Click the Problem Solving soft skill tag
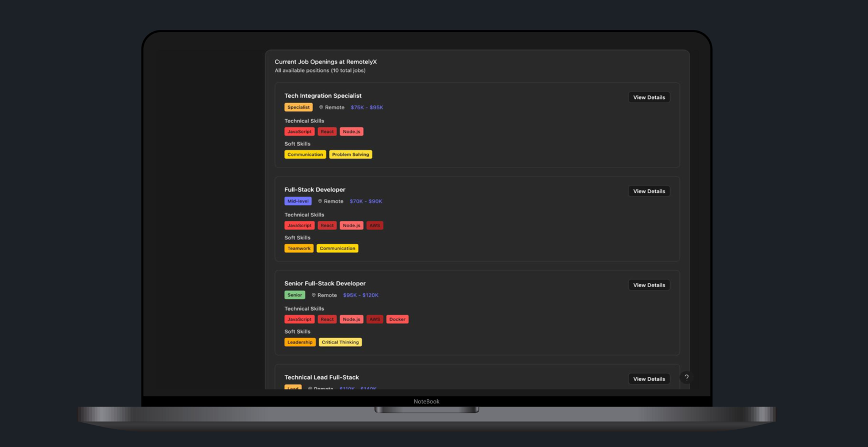Viewport: 868px width, 447px height. pyautogui.click(x=350, y=155)
